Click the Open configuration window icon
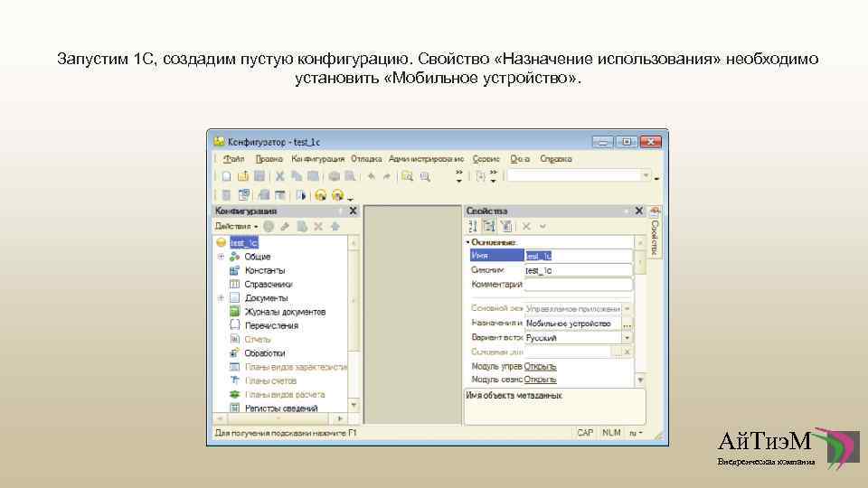The height and width of the screenshot is (488, 868). click(x=243, y=195)
